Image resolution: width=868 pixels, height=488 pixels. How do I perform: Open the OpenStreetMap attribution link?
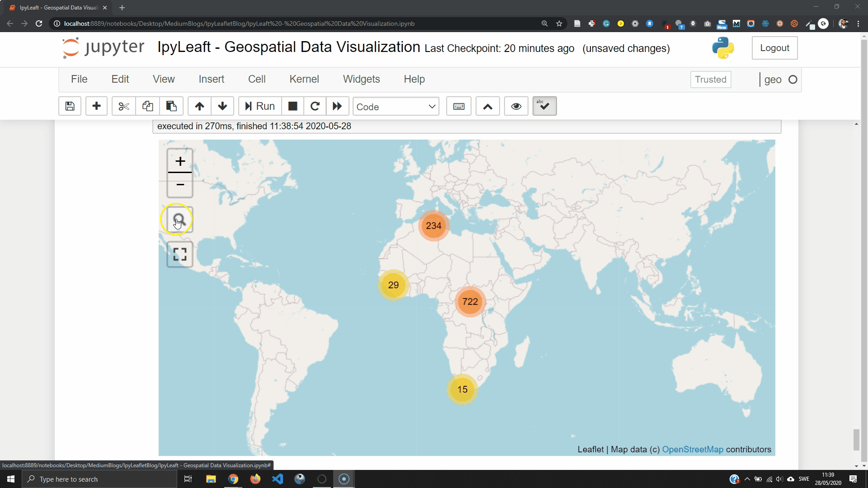693,450
